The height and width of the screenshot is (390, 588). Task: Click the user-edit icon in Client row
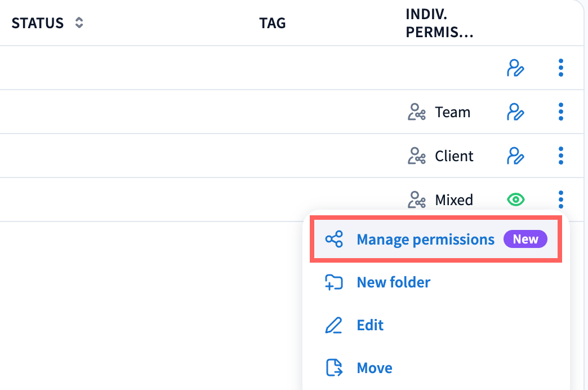tap(515, 156)
